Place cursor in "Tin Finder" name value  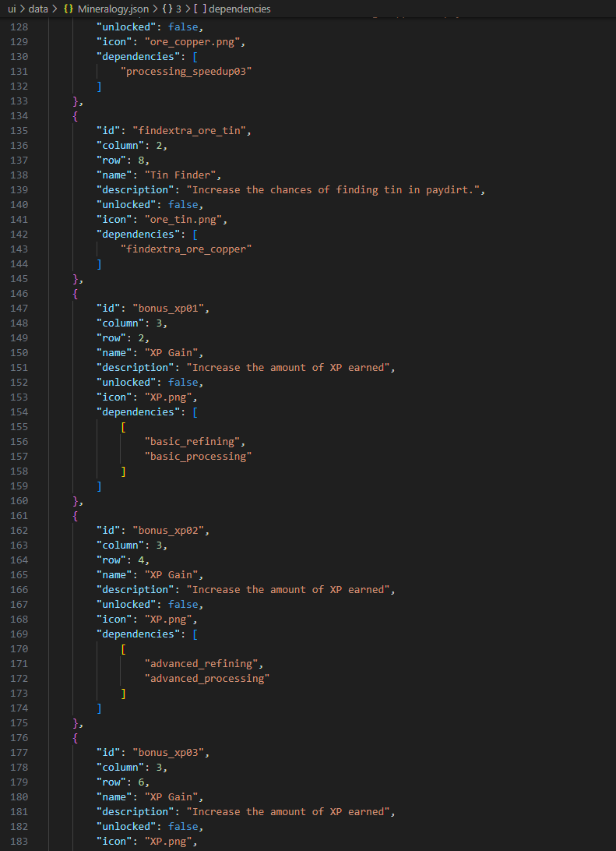pyautogui.click(x=171, y=175)
